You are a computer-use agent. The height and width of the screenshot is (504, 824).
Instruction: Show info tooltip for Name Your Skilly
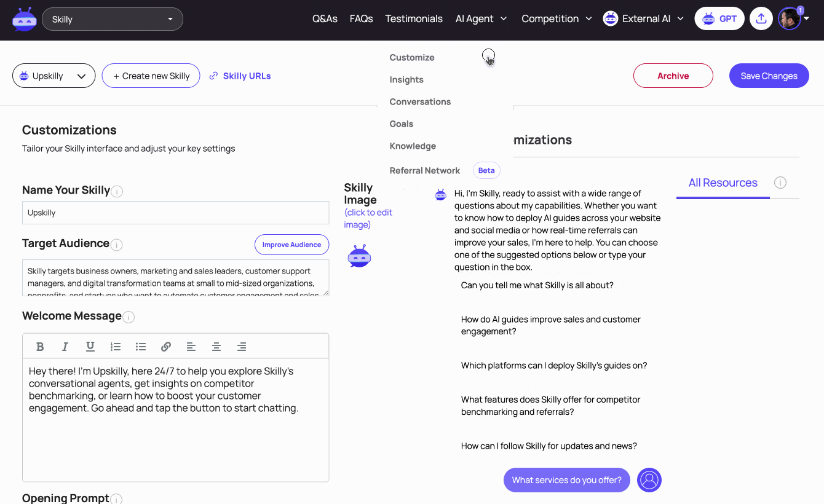point(117,191)
